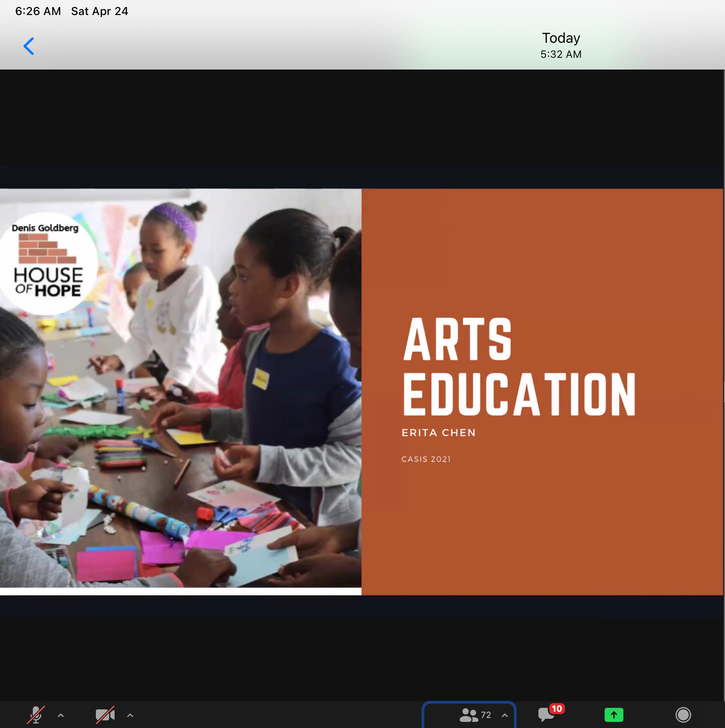Expand video options arrow beside camera
725x728 pixels.
coord(130,715)
